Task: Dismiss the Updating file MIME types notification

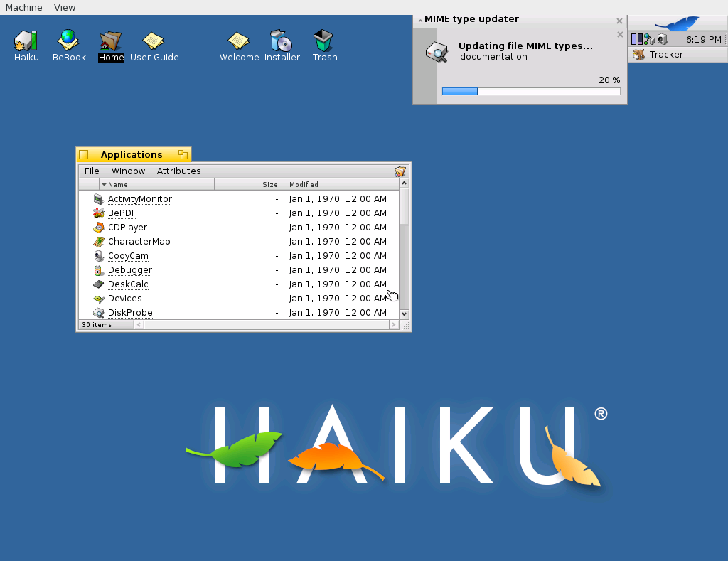Action: [x=620, y=34]
